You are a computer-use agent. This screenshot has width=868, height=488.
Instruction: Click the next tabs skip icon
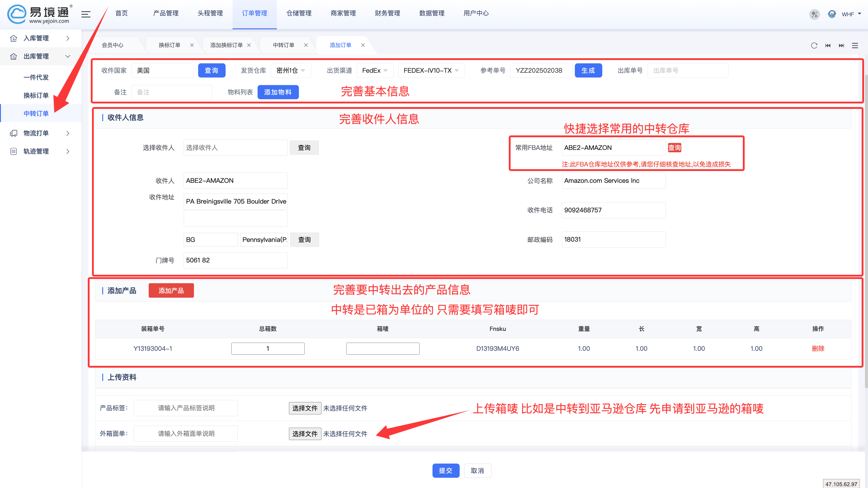841,46
